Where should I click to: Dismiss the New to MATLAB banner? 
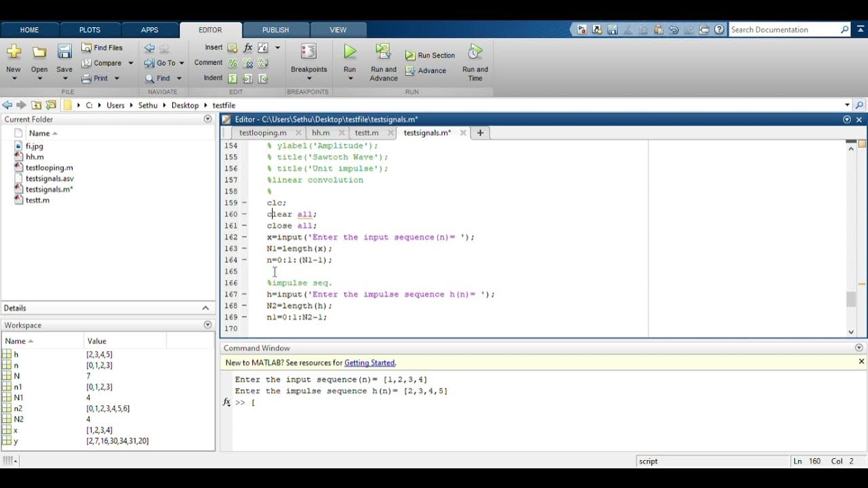click(x=862, y=362)
